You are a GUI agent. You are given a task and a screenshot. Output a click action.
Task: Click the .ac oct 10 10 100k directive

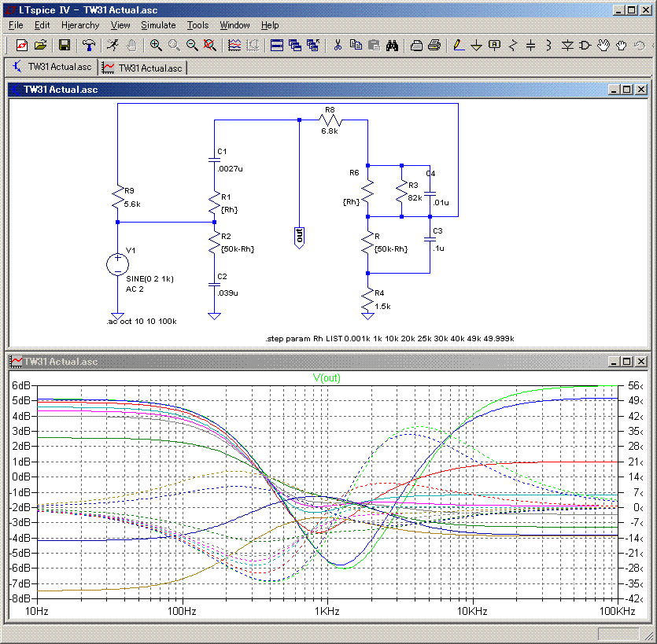click(x=141, y=321)
